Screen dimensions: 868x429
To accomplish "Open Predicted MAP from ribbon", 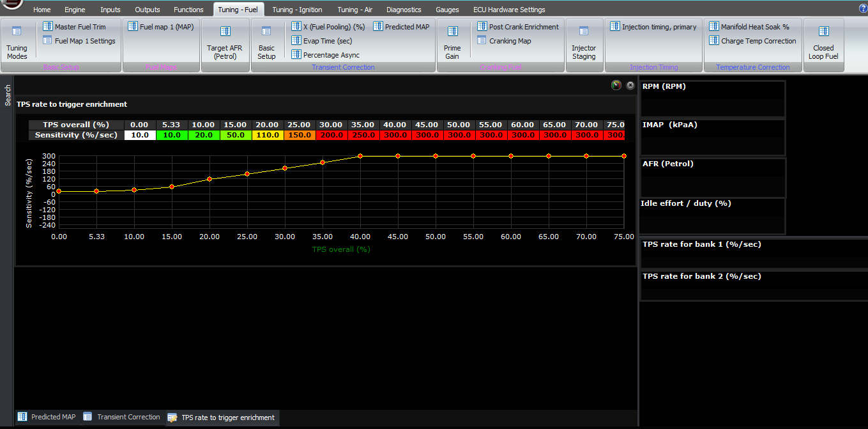I will click(x=402, y=26).
